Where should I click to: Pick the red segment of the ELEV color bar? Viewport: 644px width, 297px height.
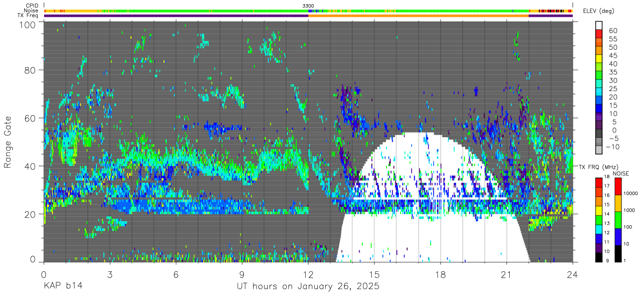point(599,33)
